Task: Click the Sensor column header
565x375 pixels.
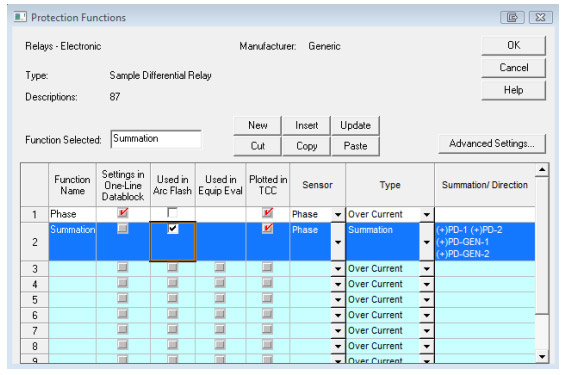Action: click(x=317, y=185)
